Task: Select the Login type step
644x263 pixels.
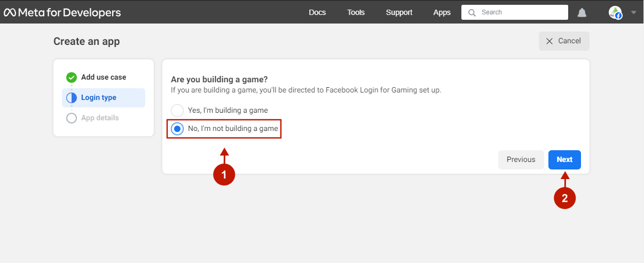Action: 104,98
